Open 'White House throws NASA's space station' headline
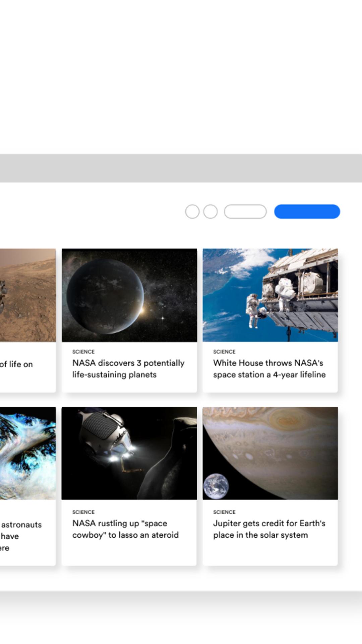The width and height of the screenshot is (362, 644). click(x=269, y=369)
